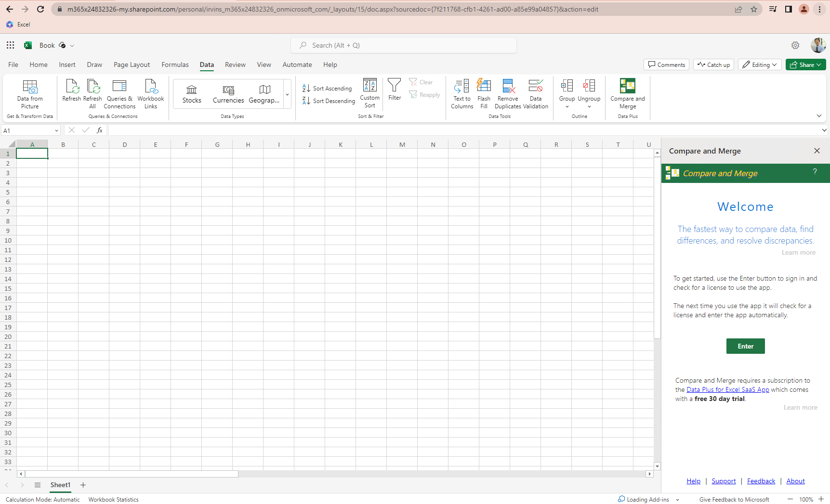Switch to the Automate tab
The height and width of the screenshot is (504, 830).
pos(297,65)
